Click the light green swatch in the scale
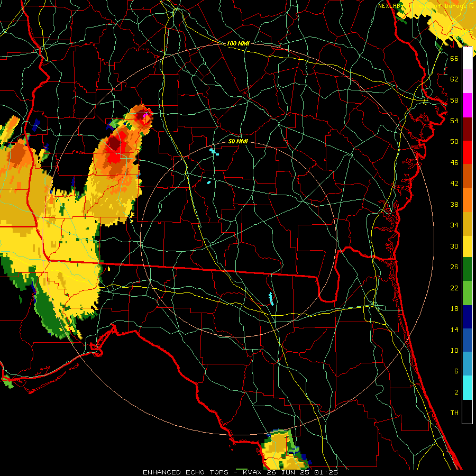This screenshot has width=476, height=476. click(467, 293)
